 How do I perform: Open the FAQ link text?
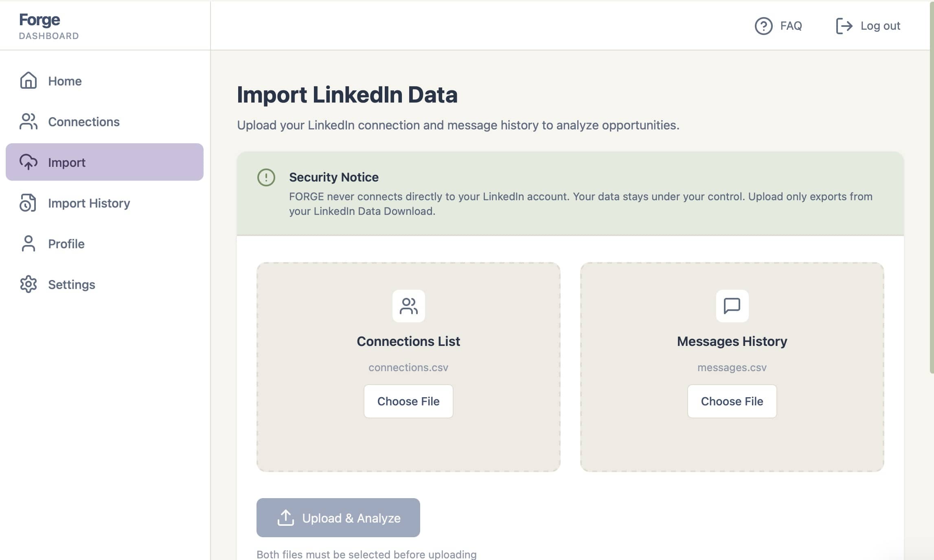791,26
